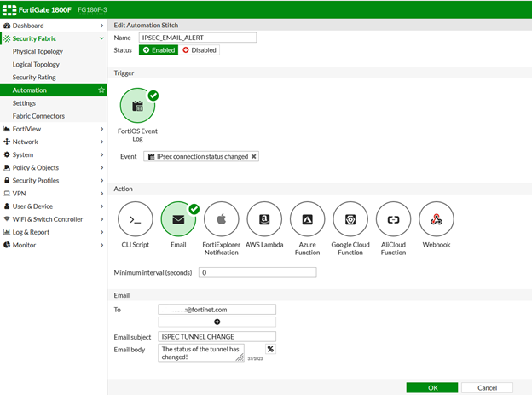Expand the User & Device menu

(x=54, y=206)
